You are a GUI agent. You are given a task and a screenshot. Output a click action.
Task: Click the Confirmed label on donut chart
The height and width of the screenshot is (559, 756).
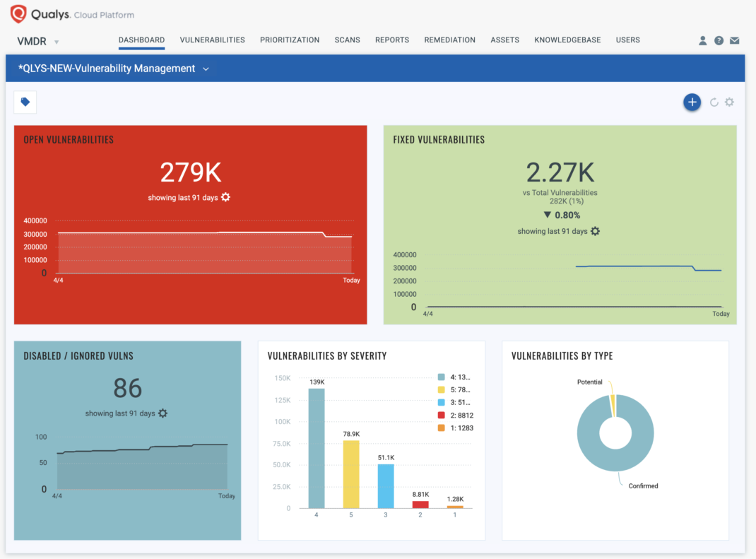tap(643, 486)
